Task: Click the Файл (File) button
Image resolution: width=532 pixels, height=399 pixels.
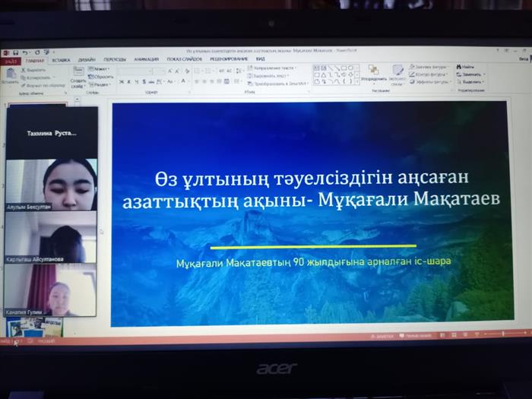Action: coord(11,59)
